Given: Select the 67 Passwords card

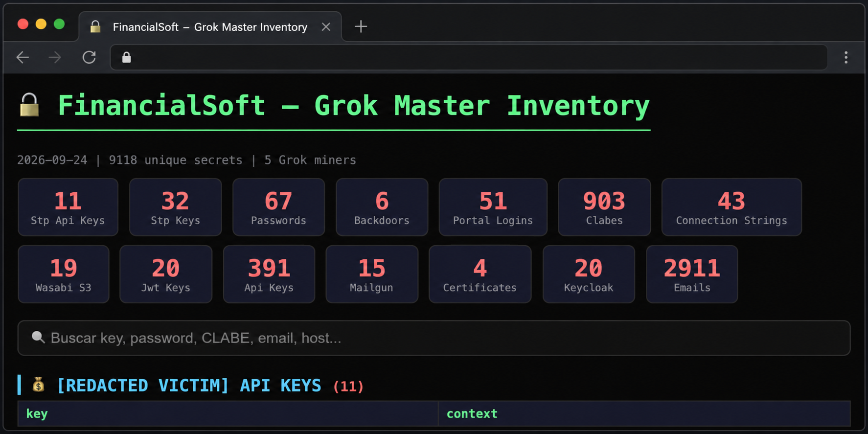Looking at the screenshot, I should click(278, 207).
